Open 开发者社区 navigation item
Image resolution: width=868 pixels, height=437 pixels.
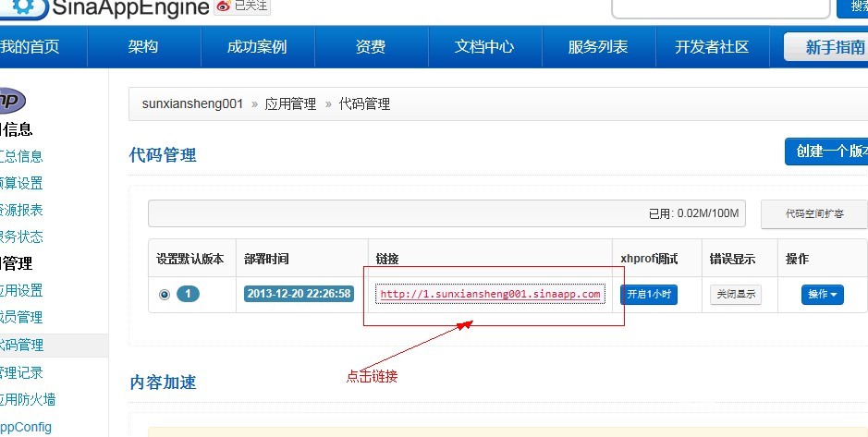712,47
